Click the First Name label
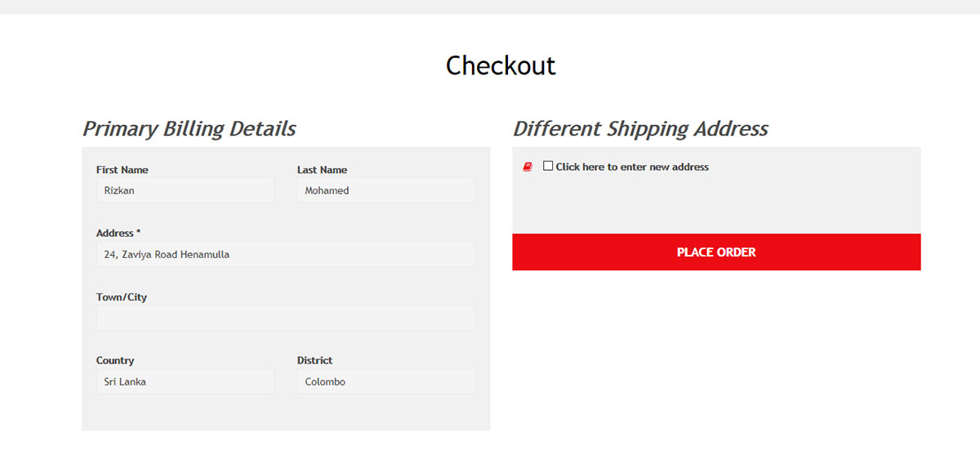 click(122, 170)
